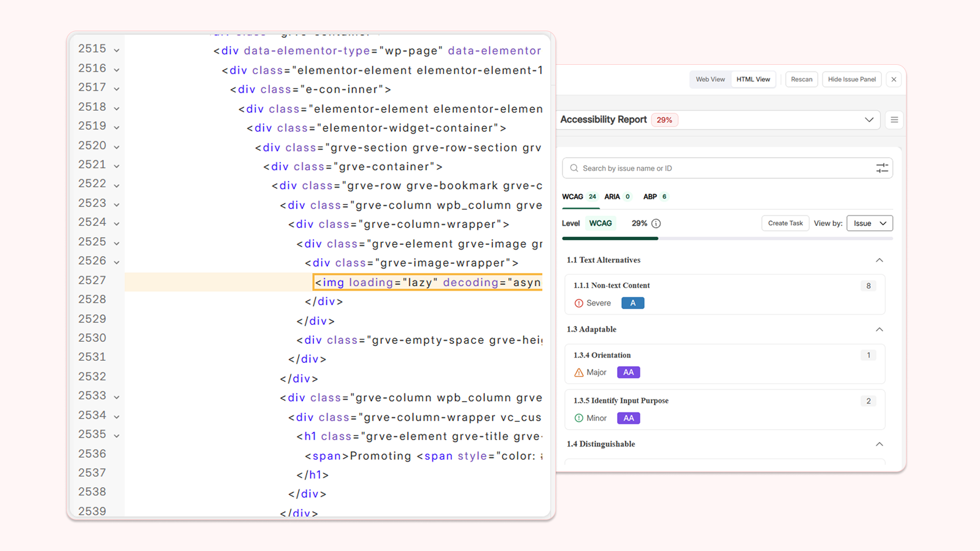980x551 pixels.
Task: Fold code at line 2519
Action: click(x=117, y=127)
